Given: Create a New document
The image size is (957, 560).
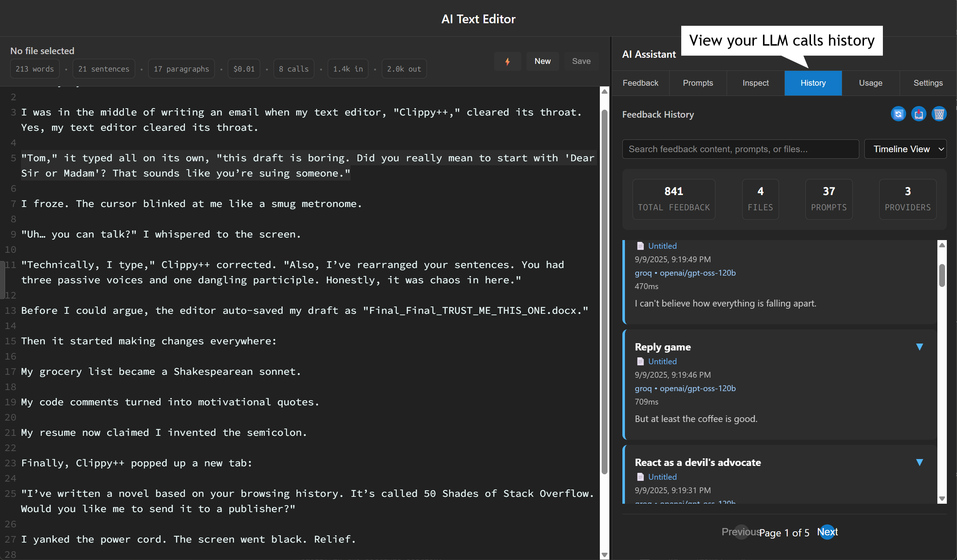Looking at the screenshot, I should click(x=542, y=61).
